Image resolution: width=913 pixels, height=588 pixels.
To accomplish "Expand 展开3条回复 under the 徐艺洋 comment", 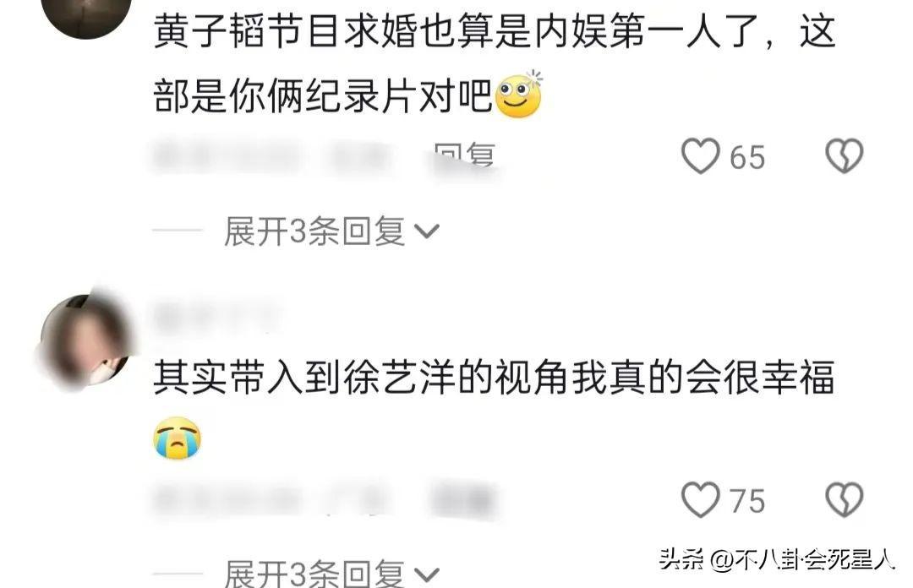I will [314, 574].
